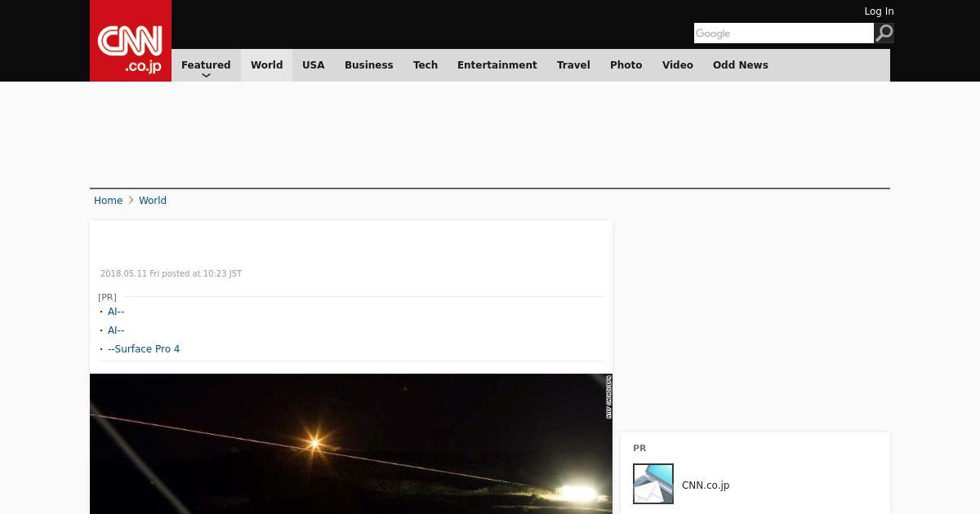980x514 pixels.
Task: Click the World breadcrumb link
Action: click(x=153, y=201)
